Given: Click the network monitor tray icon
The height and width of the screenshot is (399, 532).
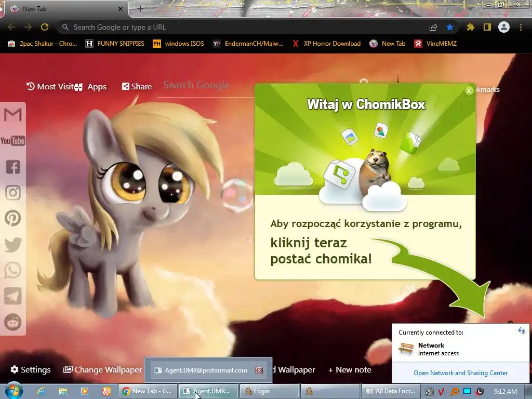Looking at the screenshot, I should [467, 391].
